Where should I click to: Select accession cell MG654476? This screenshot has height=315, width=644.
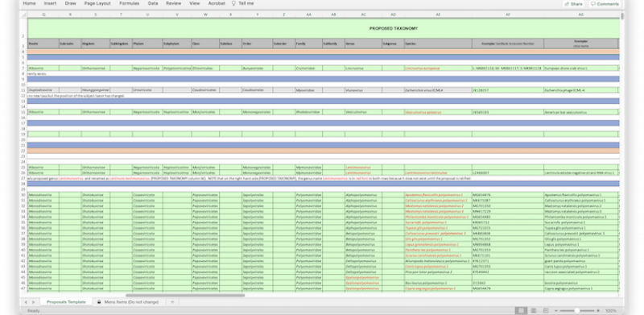(x=508, y=195)
